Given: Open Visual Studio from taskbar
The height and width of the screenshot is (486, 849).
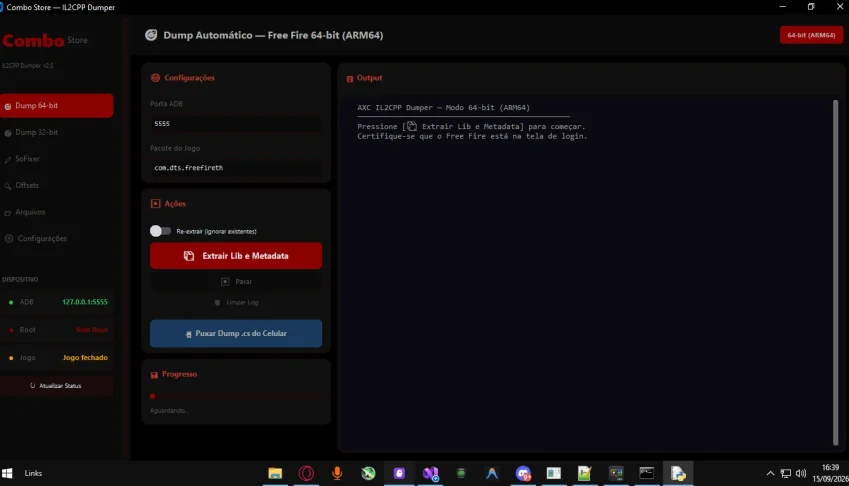Looking at the screenshot, I should point(430,473).
